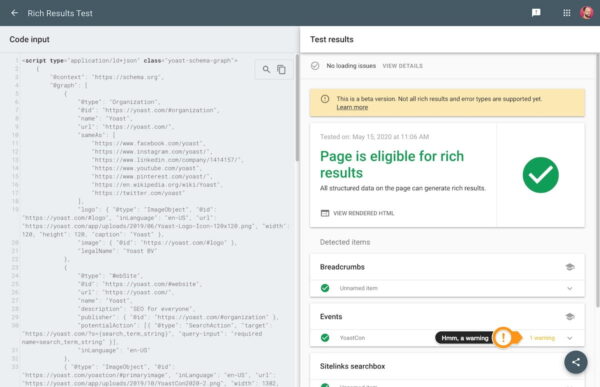The image size is (600, 387).
Task: Click the Sitelinks searchbox heading
Action: pos(352,366)
